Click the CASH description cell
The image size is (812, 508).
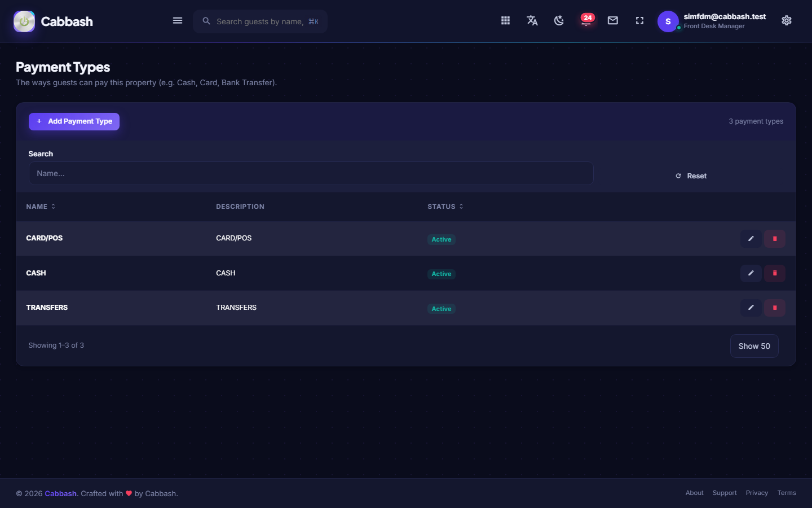[226, 273]
